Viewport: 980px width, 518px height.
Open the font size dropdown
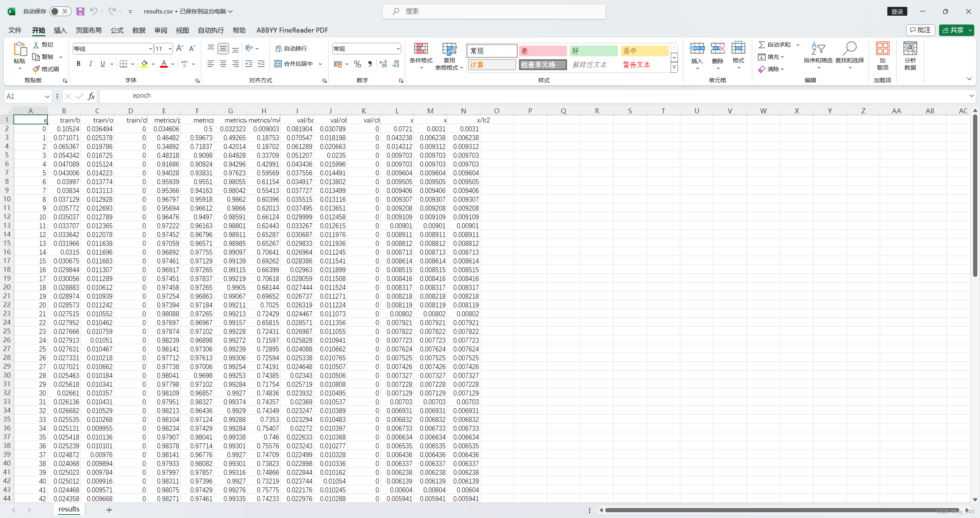[170, 49]
